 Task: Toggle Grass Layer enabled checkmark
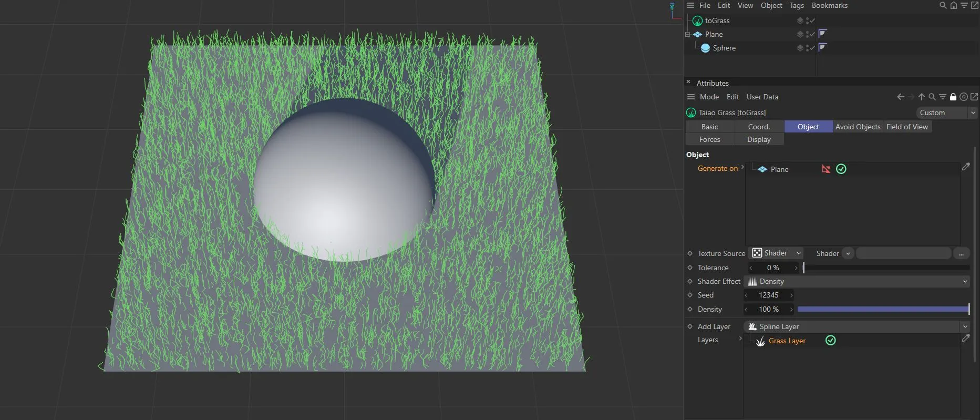click(x=831, y=341)
